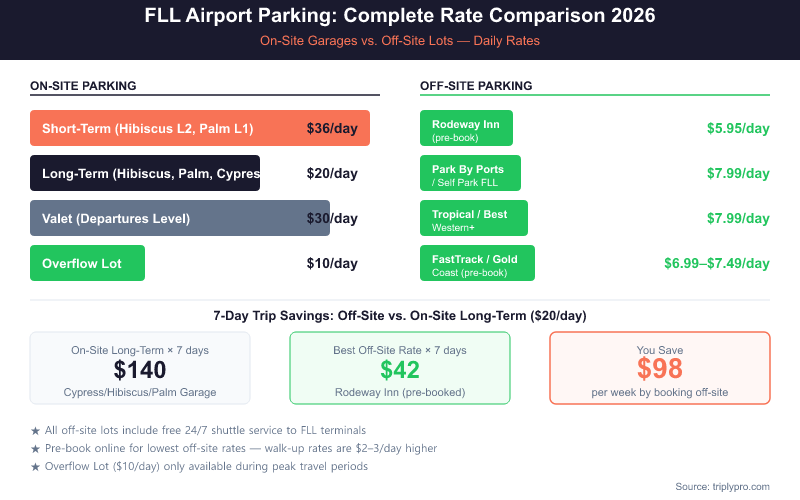Click the You Save $98 card
800x500 pixels.
pos(660,368)
